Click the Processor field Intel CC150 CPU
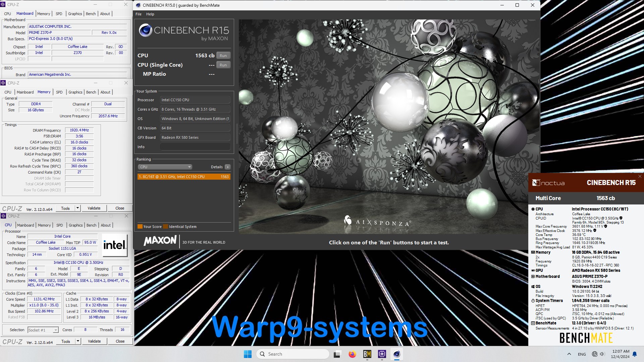The width and height of the screenshot is (644, 362). 195,100
